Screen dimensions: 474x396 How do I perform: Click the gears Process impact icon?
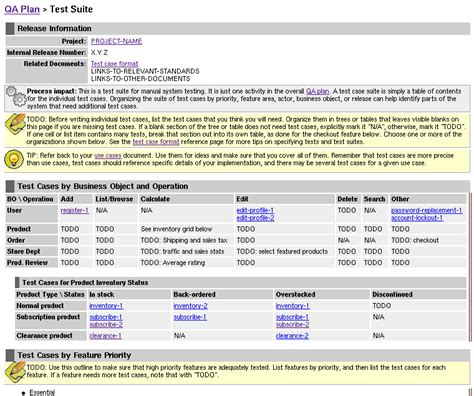tap(16, 96)
